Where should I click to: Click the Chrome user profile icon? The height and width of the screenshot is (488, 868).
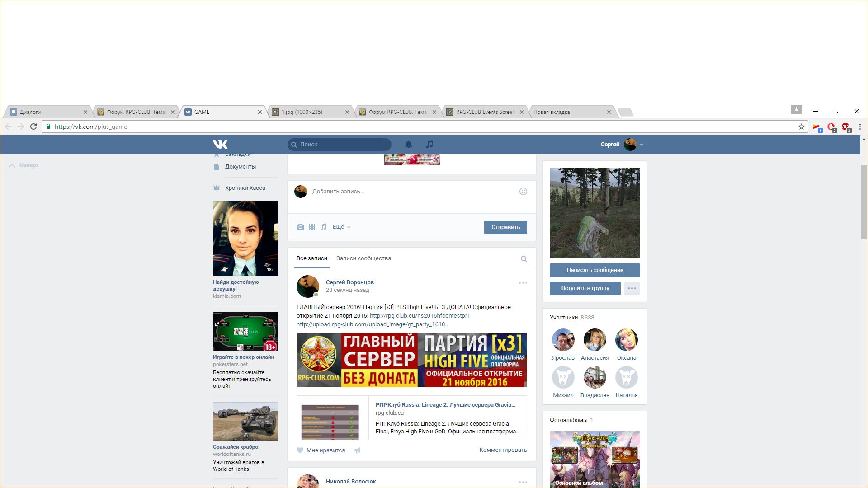(x=796, y=109)
